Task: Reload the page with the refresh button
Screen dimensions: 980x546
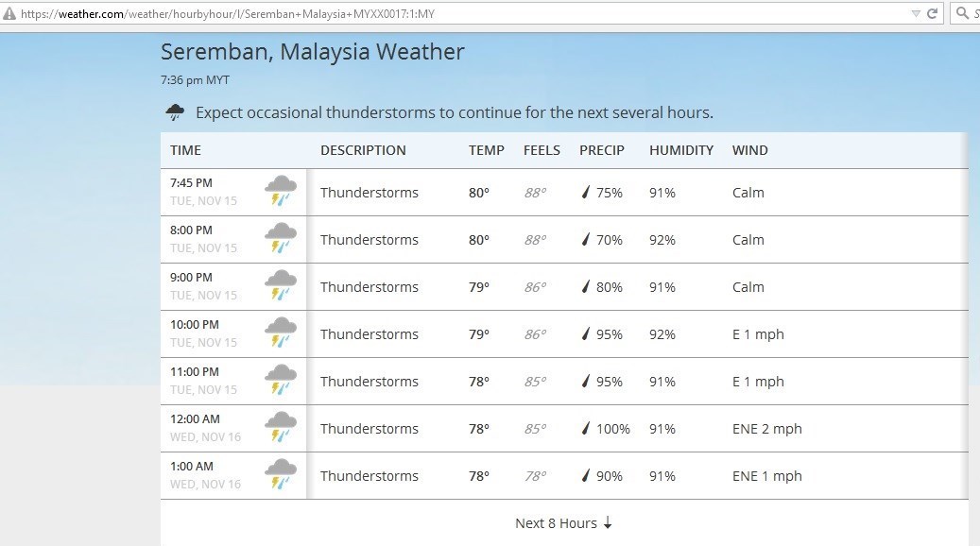Action: coord(932,14)
